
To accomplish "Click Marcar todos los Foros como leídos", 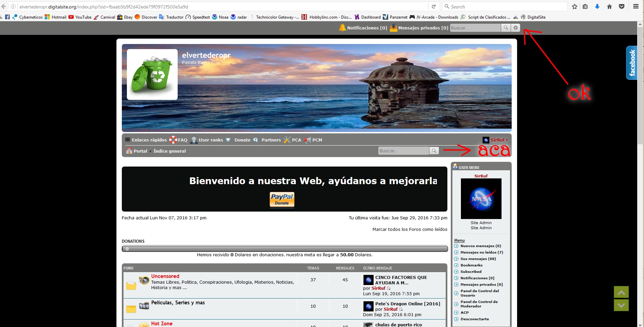I will pos(409,230).
